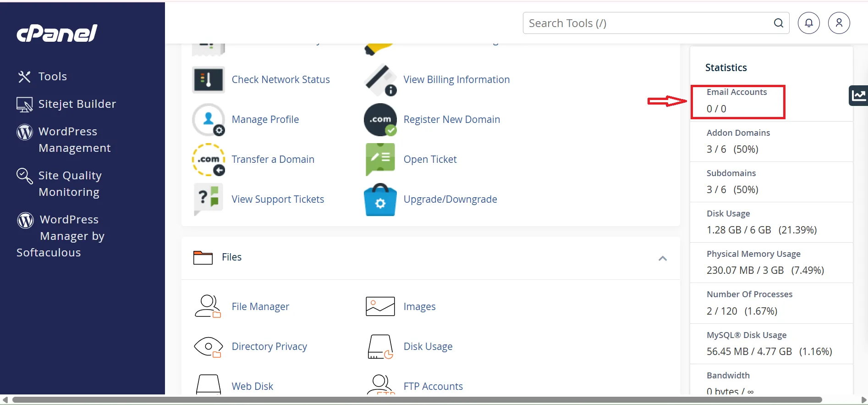Click the Register New Domain .com icon
Image resolution: width=868 pixels, height=405 pixels.
pos(380,120)
